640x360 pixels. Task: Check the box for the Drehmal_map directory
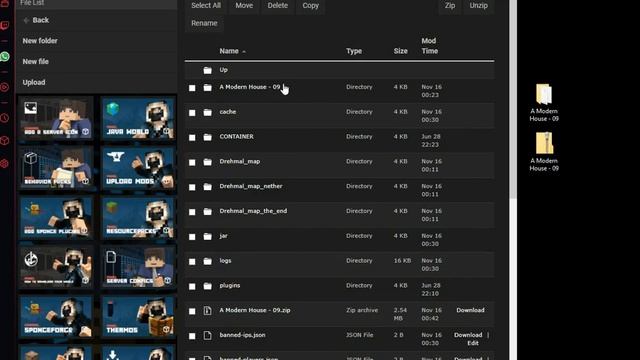tap(192, 162)
